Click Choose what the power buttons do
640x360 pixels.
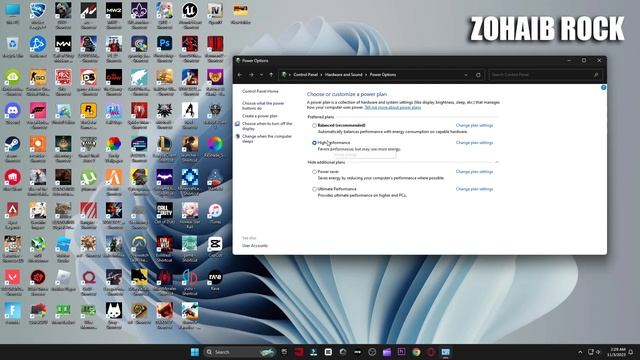pos(263,106)
